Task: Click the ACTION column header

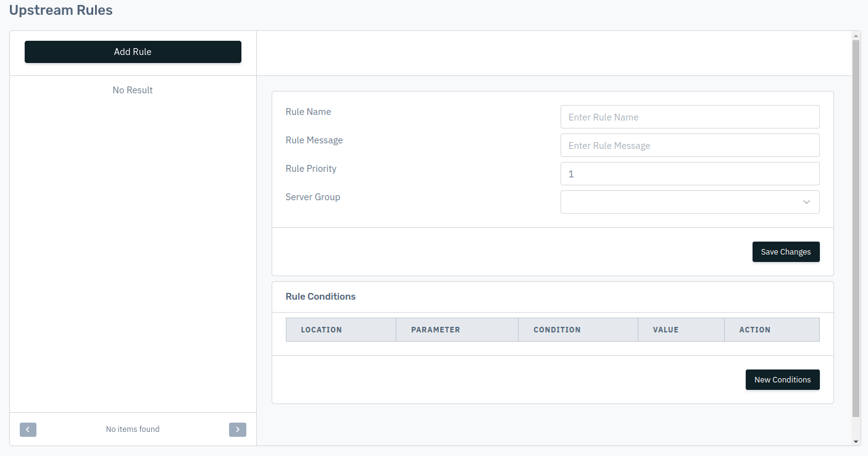Action: 772,329
